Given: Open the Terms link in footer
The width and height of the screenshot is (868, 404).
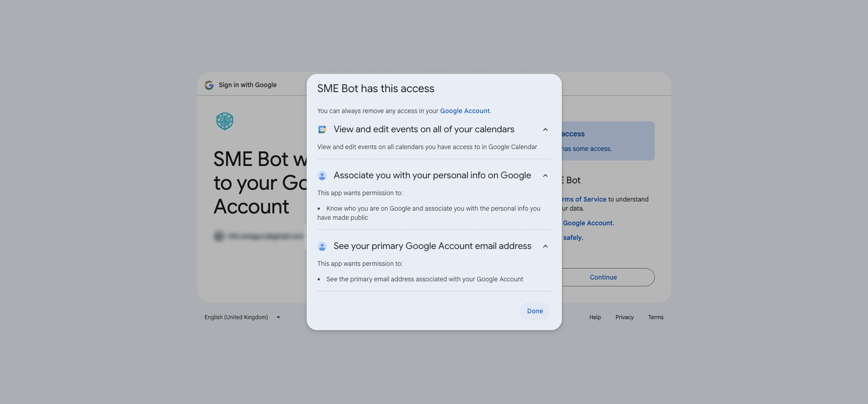Looking at the screenshot, I should (x=656, y=317).
